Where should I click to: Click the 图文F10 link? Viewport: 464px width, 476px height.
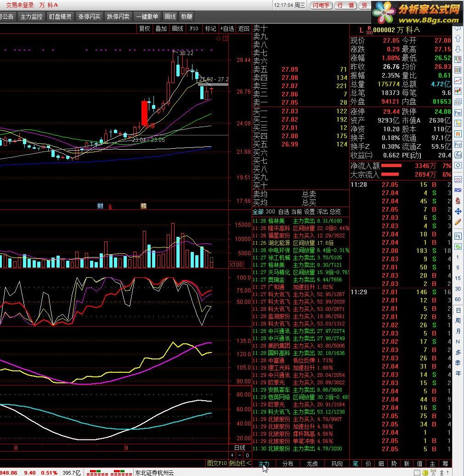[x=217, y=463]
